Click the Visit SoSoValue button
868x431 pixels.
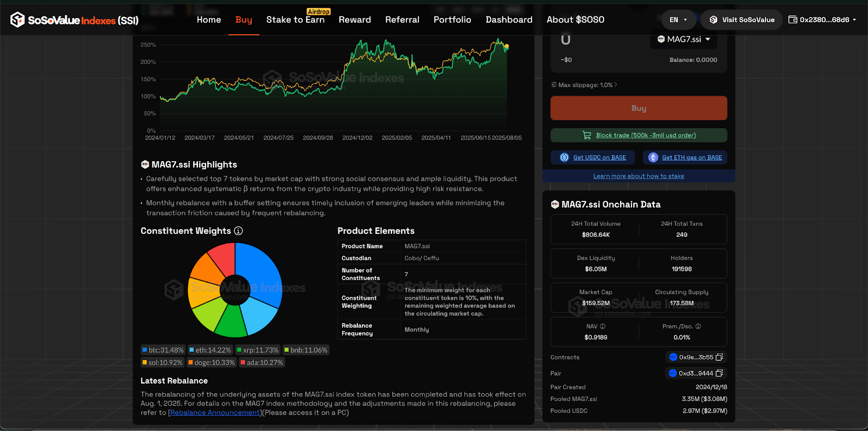(x=742, y=20)
